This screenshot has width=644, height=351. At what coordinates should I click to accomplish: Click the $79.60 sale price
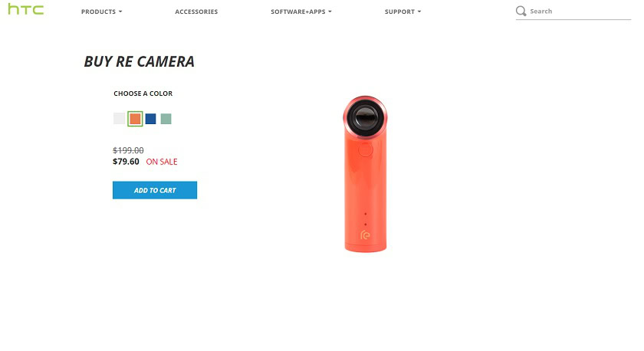(x=126, y=162)
